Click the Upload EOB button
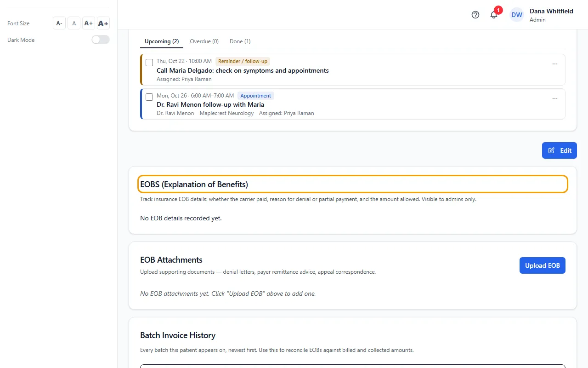Image resolution: width=588 pixels, height=368 pixels. 543,265
